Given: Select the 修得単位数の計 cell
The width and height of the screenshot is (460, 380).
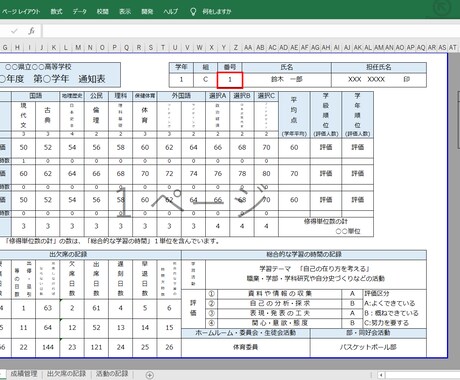Looking at the screenshot, I should pyautogui.click(x=326, y=227).
